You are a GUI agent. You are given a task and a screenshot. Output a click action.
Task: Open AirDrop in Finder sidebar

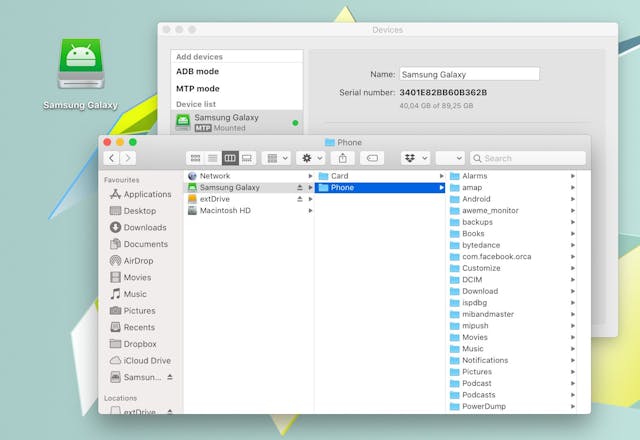[x=132, y=261]
